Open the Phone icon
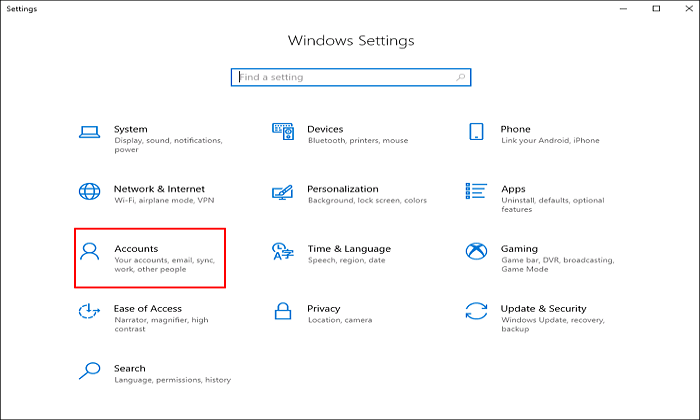Viewport: 700px width, 420px height. [x=476, y=132]
